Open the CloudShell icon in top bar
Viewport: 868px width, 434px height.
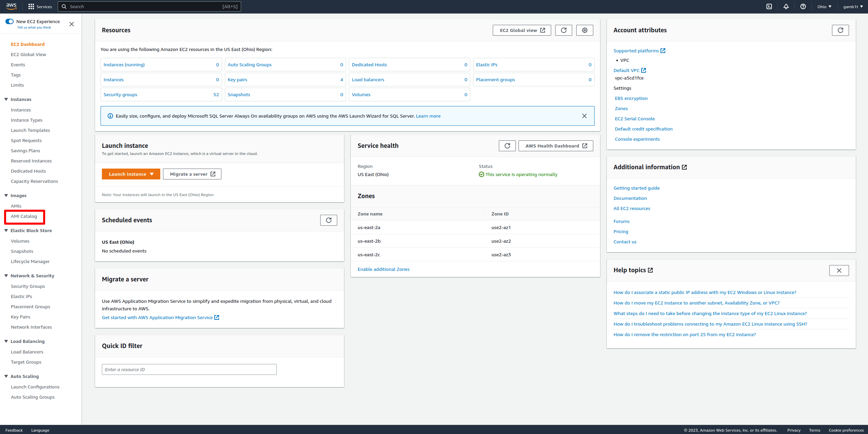(769, 6)
